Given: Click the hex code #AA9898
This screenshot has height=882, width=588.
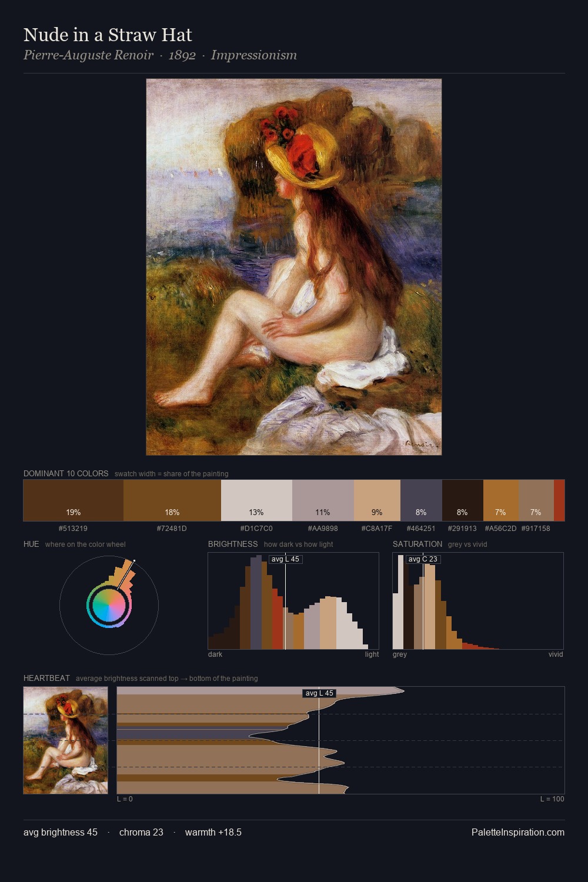Looking at the screenshot, I should pos(323,528).
